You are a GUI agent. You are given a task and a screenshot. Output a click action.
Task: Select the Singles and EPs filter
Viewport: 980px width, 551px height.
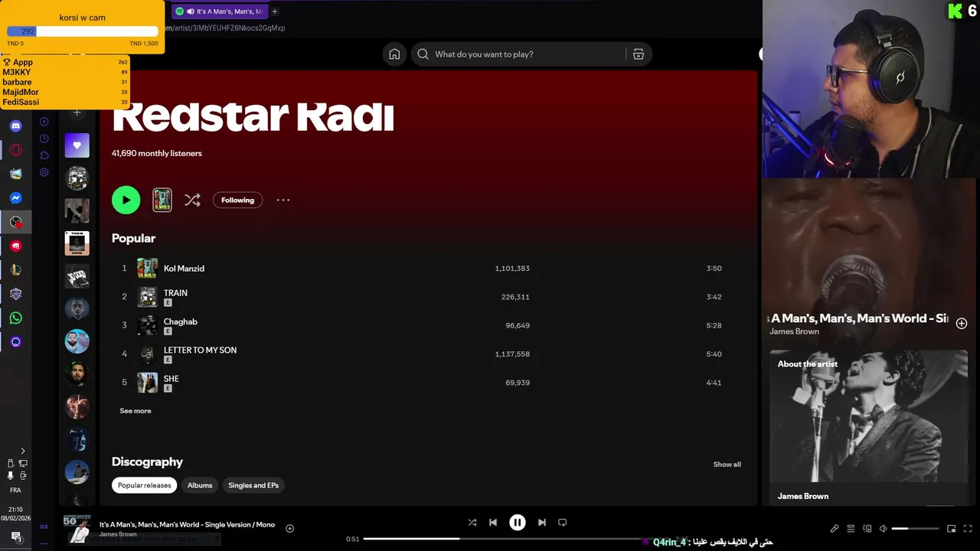click(x=253, y=485)
